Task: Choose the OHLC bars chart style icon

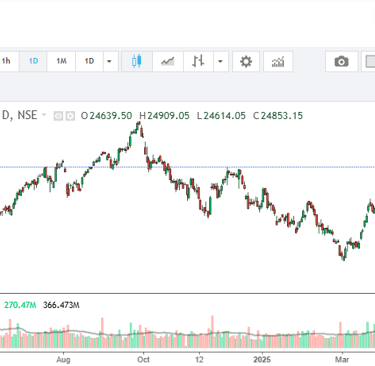Action: coord(198,61)
